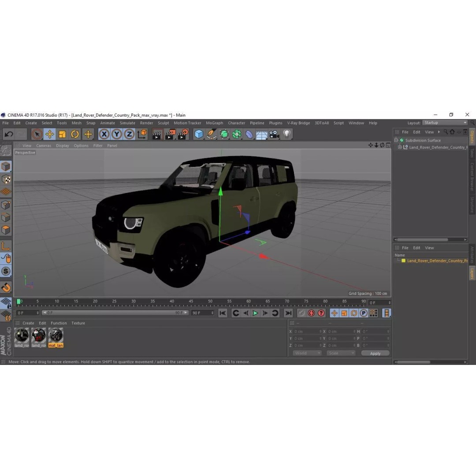
Task: Expand Land_Rover_Defender_Country object node
Action: 400,147
